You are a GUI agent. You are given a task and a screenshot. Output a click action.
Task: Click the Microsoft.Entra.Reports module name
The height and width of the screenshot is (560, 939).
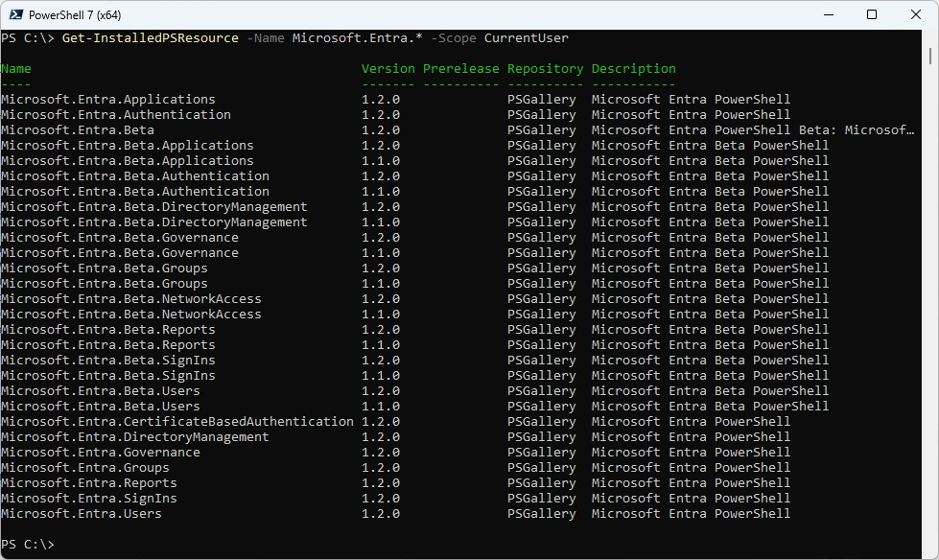tap(89, 483)
